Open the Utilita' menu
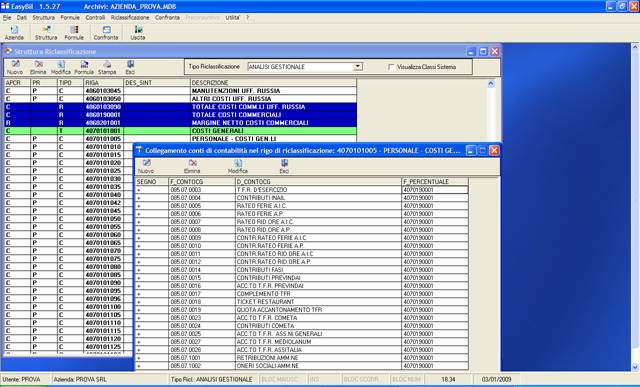This screenshot has height=387, width=640. (233, 18)
